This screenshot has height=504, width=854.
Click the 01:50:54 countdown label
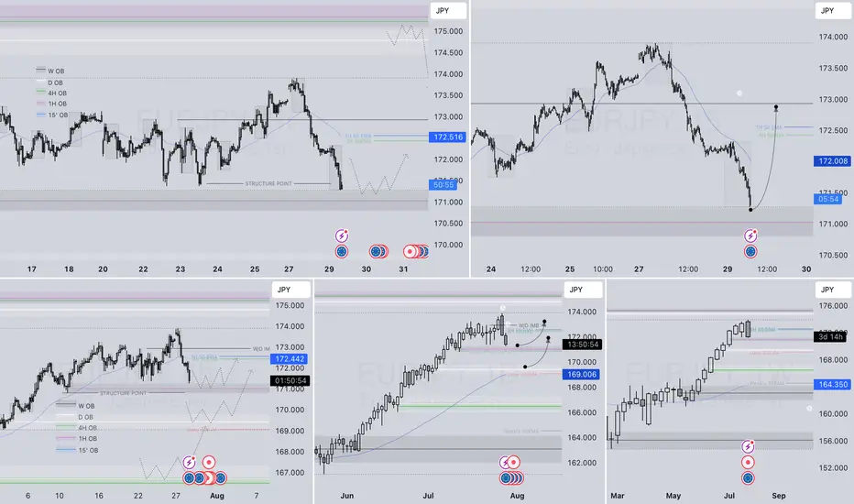290,381
